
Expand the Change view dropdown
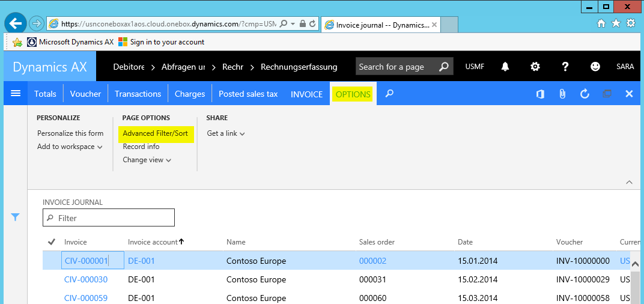147,160
